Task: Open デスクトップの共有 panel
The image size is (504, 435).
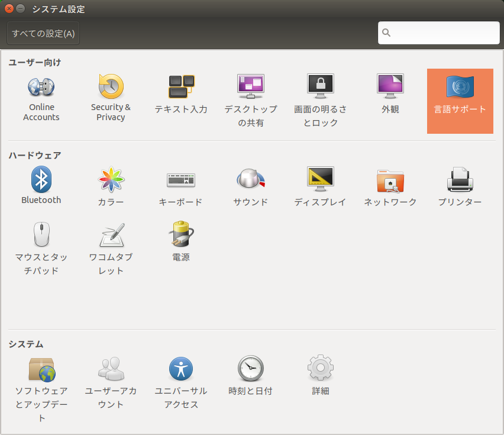Action: click(250, 87)
